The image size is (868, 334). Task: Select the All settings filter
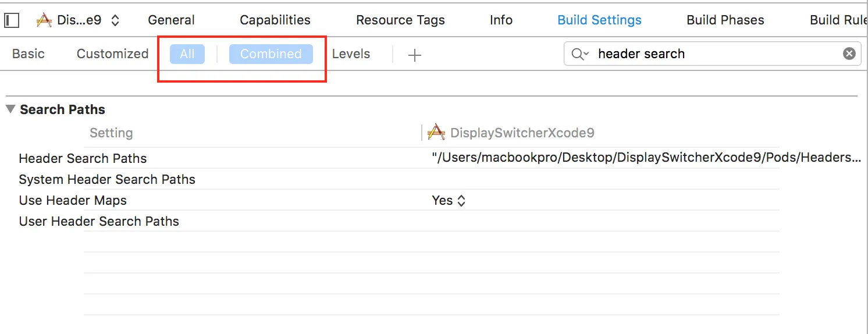coord(187,54)
